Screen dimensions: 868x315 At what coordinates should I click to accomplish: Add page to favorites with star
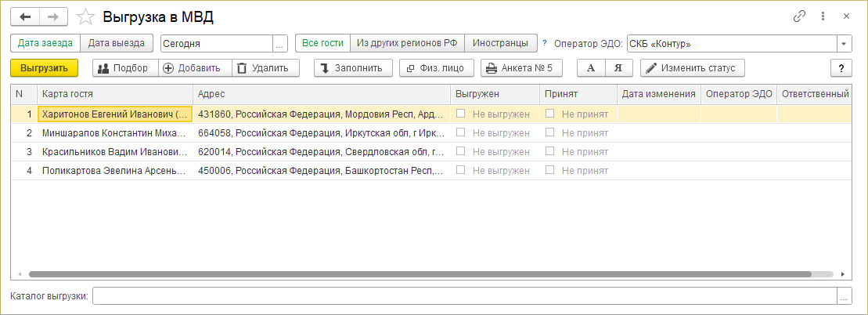[x=88, y=16]
